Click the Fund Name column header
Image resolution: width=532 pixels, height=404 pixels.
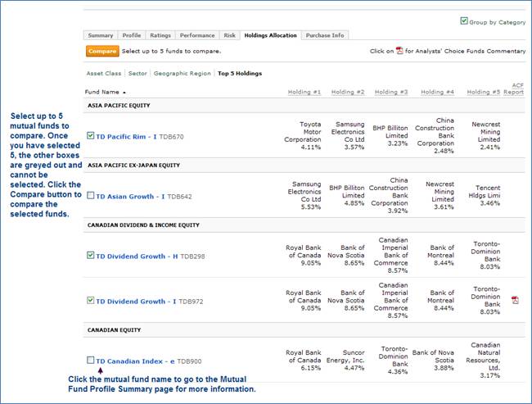click(101, 92)
